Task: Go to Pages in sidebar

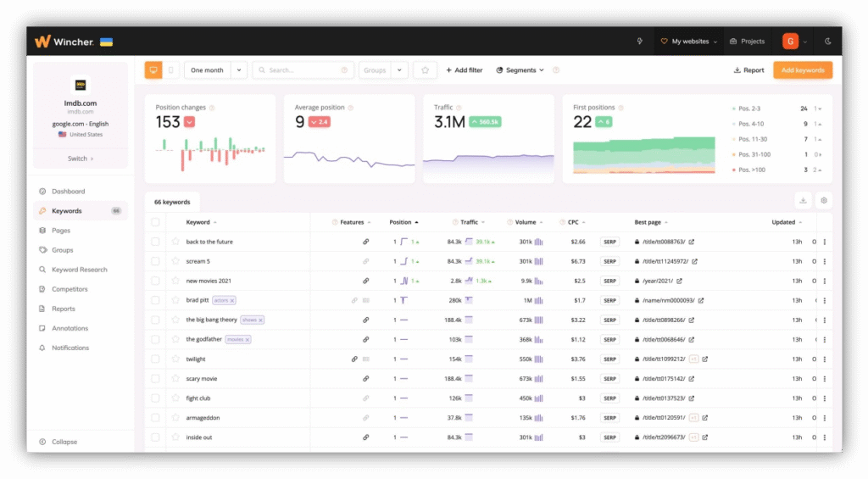Action: (61, 231)
